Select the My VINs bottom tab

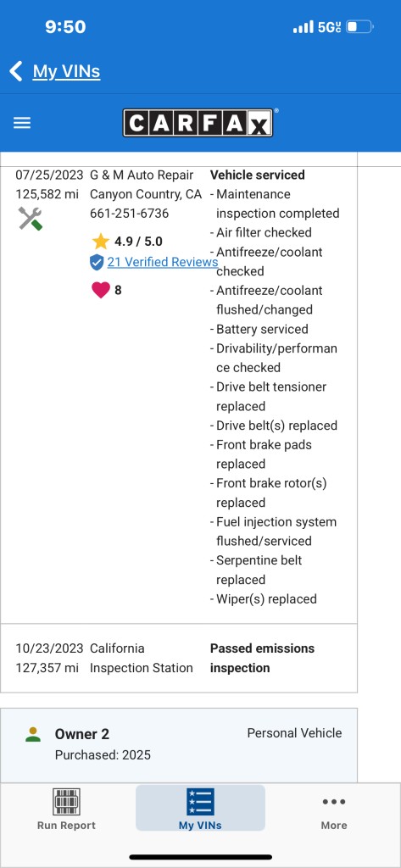click(200, 808)
